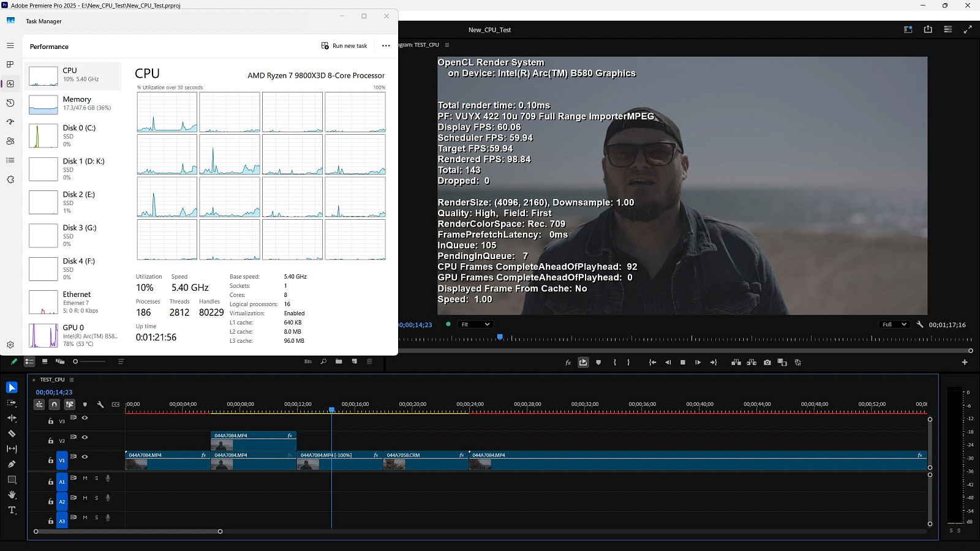The width and height of the screenshot is (980, 551).
Task: Open Comparison View in Program monitor
Action: 782,362
